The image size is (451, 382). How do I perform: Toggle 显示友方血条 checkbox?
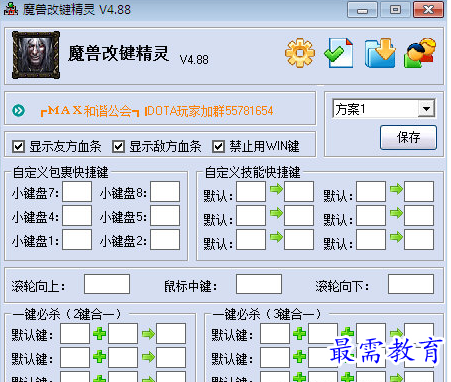pos(18,146)
